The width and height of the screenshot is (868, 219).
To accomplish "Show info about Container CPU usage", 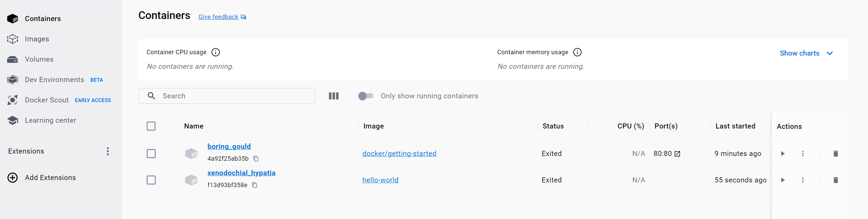I will 216,52.
